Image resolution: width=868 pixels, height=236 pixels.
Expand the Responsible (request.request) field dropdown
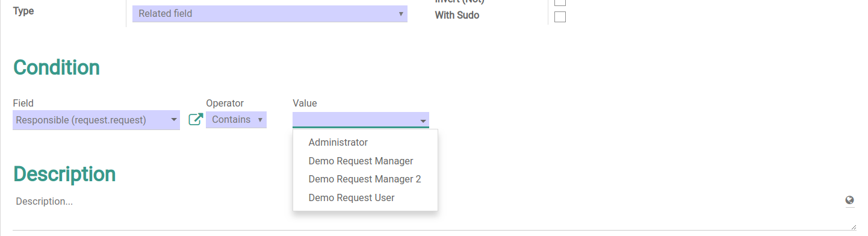(x=96, y=120)
